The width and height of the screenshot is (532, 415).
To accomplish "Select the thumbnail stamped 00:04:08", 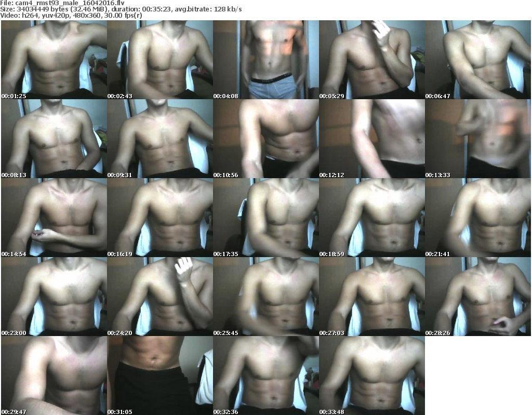I will point(266,60).
